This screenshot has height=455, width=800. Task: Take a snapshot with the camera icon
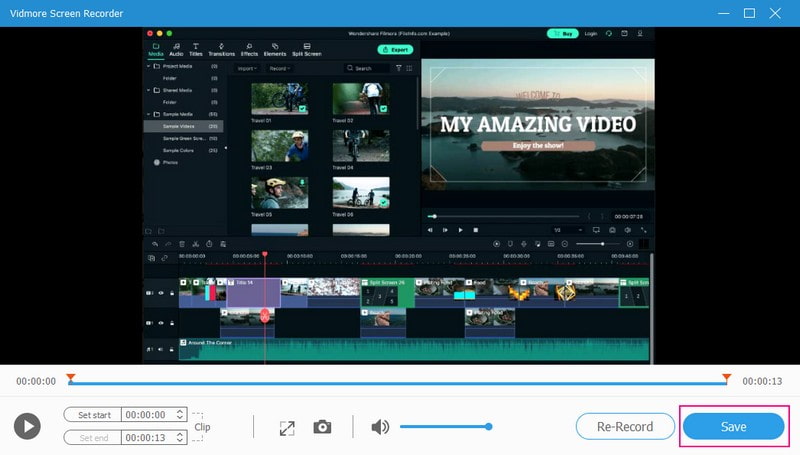[322, 427]
